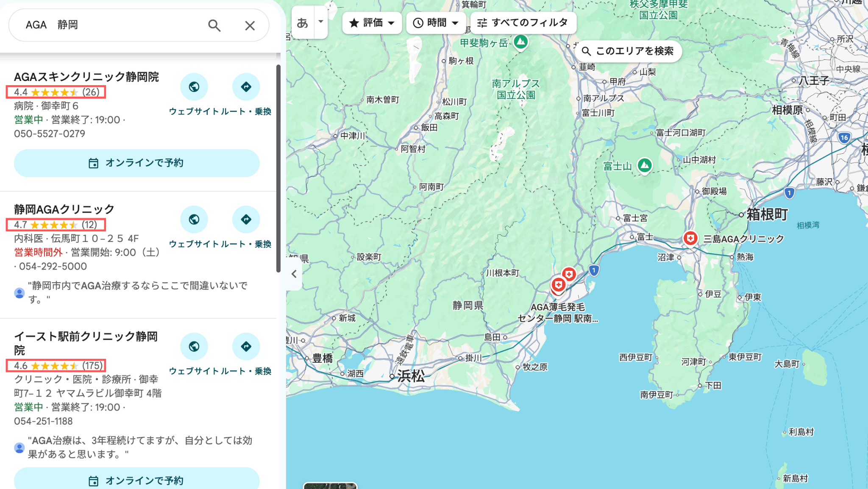The image size is (868, 489).
Task: Open the イースト駅前クリニック静岡院 listing title
Action: [86, 343]
